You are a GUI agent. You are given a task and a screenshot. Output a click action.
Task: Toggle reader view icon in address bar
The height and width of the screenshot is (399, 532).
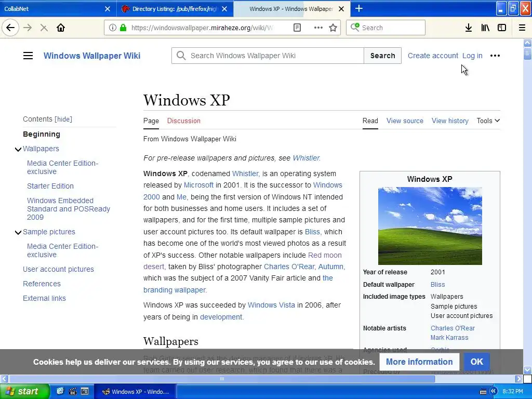[x=297, y=28]
